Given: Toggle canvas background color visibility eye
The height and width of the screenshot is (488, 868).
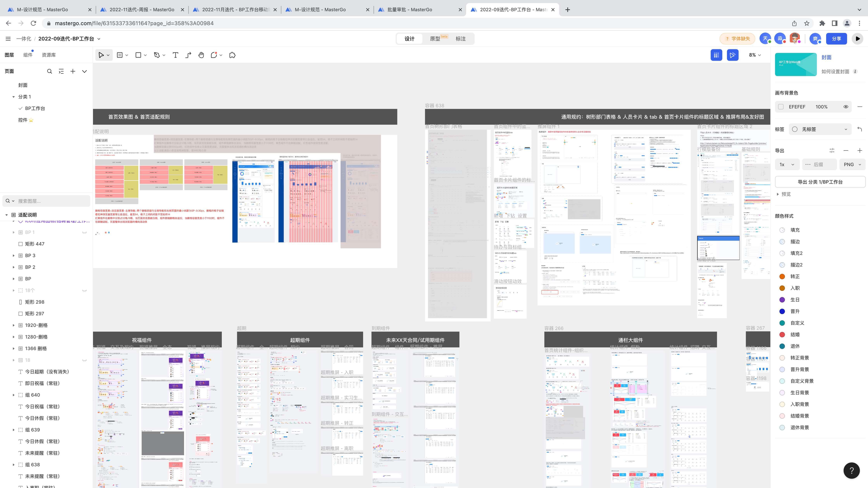Looking at the screenshot, I should coord(846,107).
